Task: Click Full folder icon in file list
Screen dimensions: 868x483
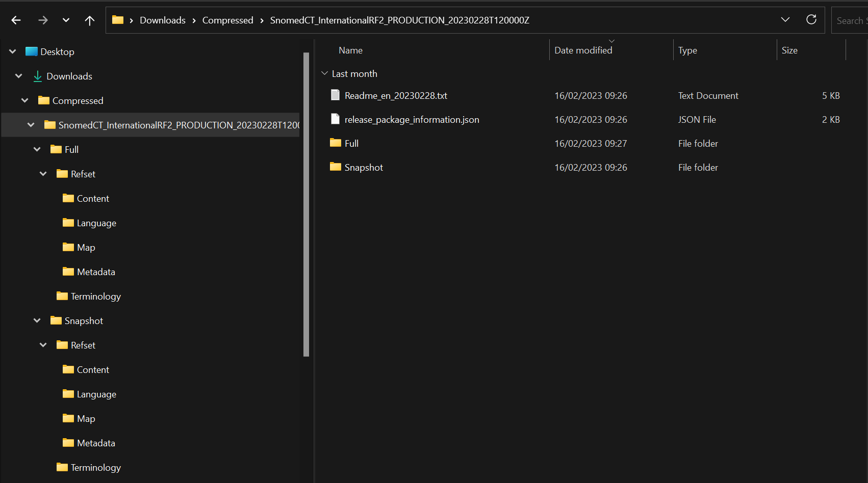Action: click(x=336, y=143)
